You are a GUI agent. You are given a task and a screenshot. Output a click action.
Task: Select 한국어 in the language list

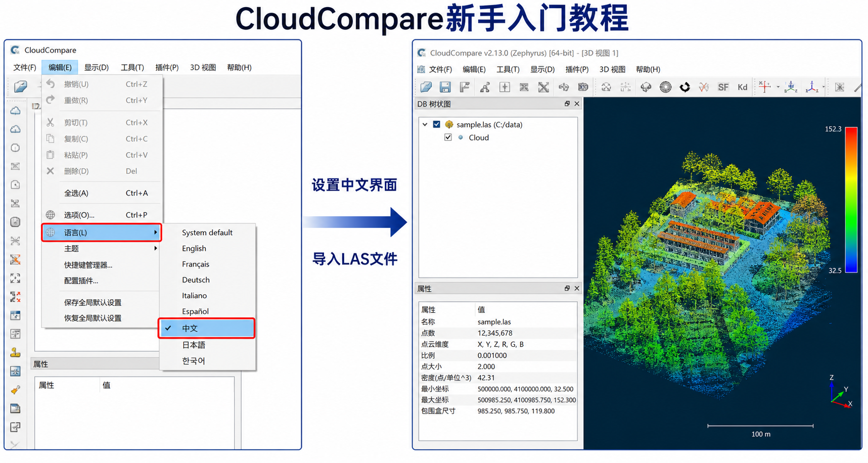click(194, 361)
